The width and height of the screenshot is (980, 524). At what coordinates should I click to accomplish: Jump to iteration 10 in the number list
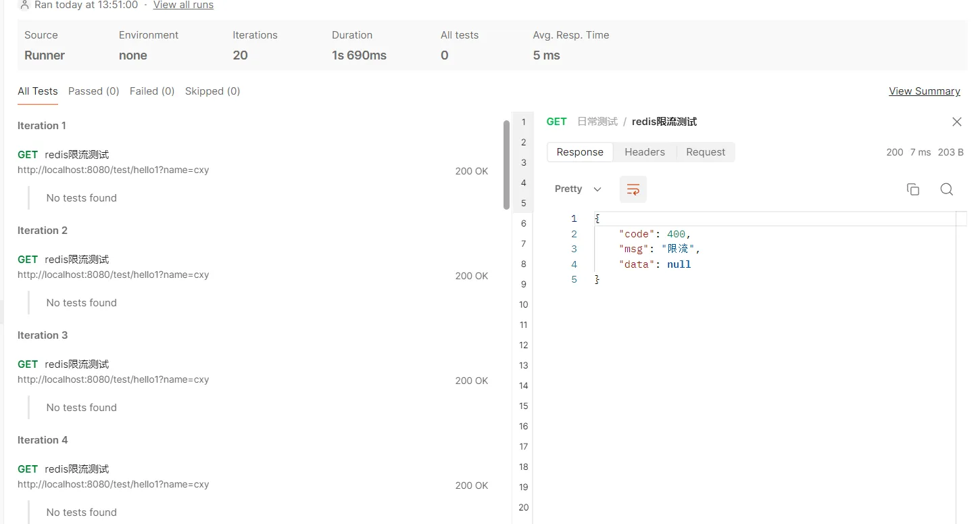click(x=523, y=304)
